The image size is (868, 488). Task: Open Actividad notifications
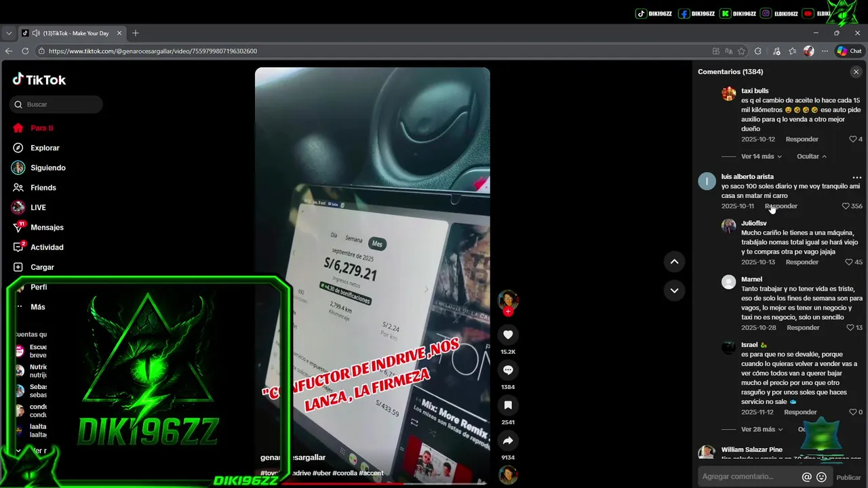pos(38,247)
